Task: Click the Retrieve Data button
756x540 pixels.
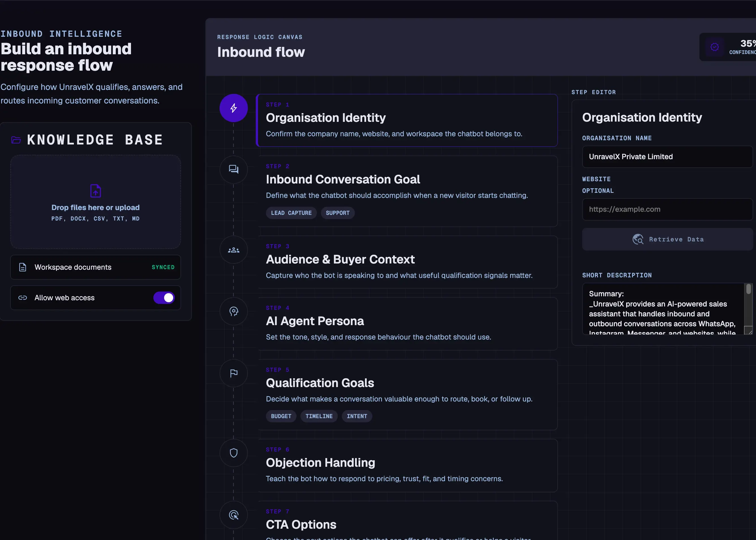Action: click(x=667, y=239)
